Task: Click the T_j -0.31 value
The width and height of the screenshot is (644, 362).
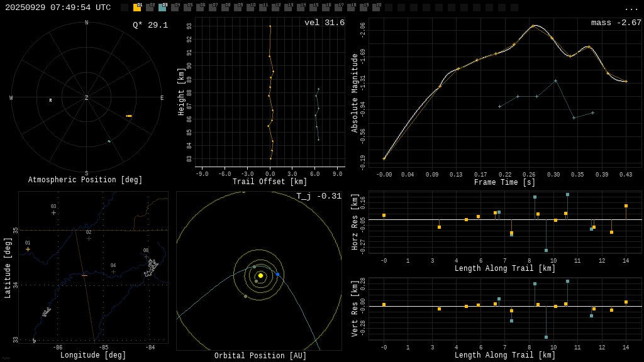Action: (319, 196)
